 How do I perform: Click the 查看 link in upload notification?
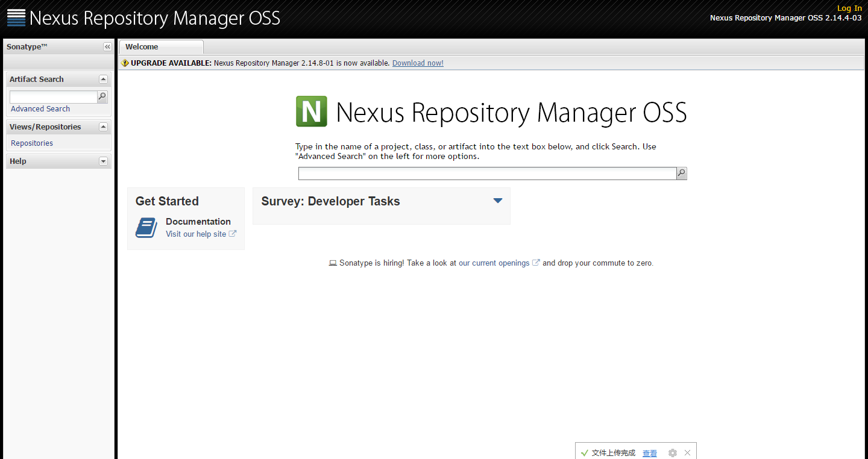tap(650, 453)
